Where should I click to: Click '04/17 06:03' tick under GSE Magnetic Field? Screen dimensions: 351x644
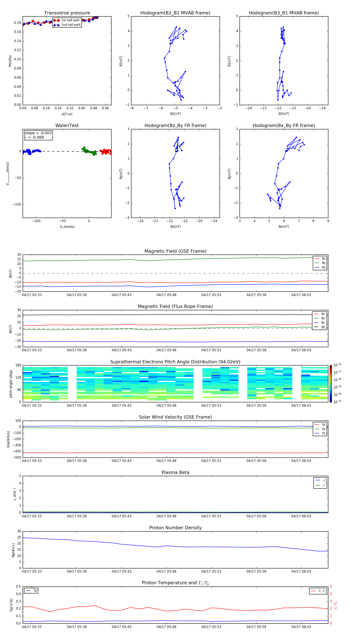coord(301,295)
